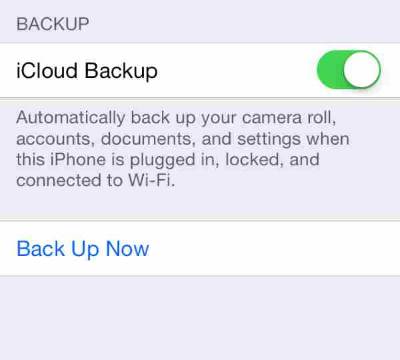Viewport: 400px width, 360px height.
Task: Click the green track of the iCloud switch
Action: point(329,70)
